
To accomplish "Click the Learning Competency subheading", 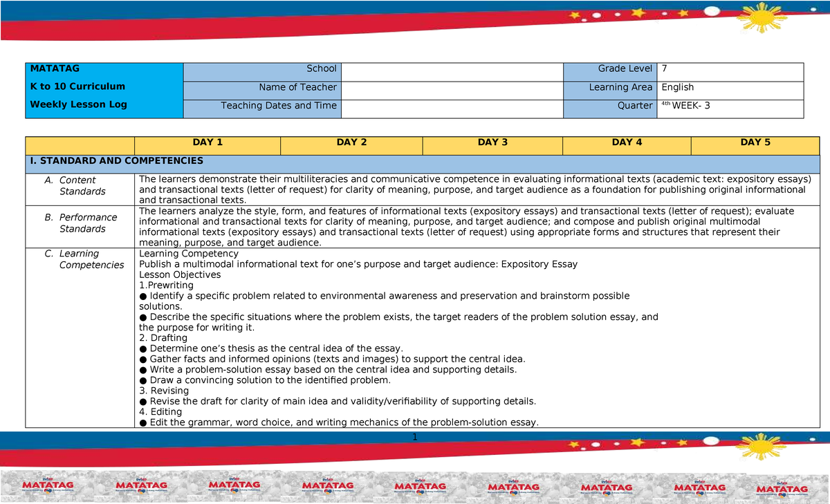I will pos(189,254).
